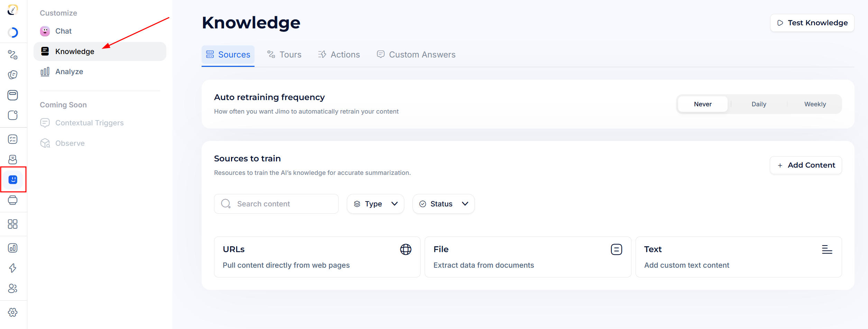This screenshot has height=329, width=868.
Task: Set retraining frequency to Weekly
Action: [x=815, y=104]
